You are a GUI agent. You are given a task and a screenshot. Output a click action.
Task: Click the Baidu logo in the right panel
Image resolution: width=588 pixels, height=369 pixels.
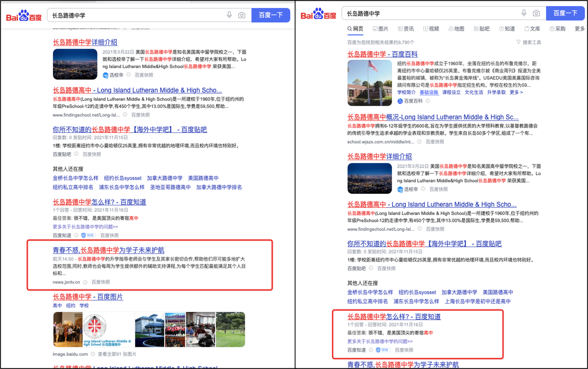(x=318, y=14)
